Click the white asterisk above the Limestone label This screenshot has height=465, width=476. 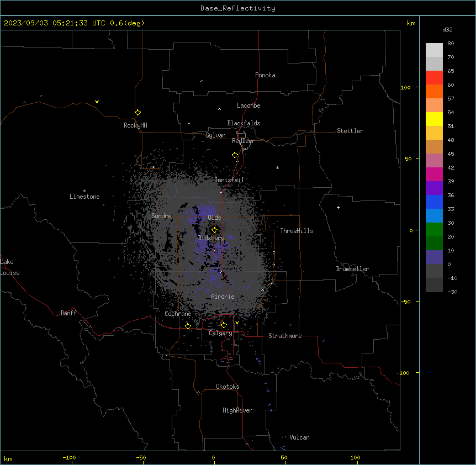(x=84, y=191)
